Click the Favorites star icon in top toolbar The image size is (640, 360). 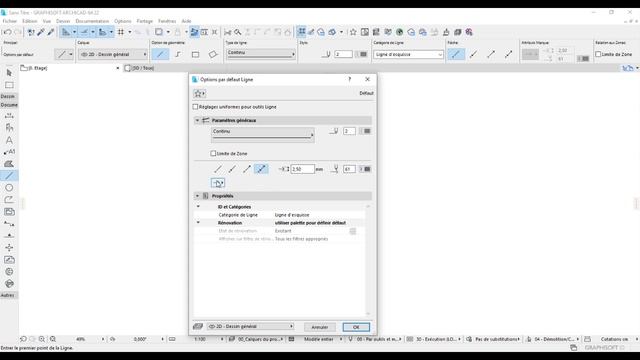[x=353, y=32]
